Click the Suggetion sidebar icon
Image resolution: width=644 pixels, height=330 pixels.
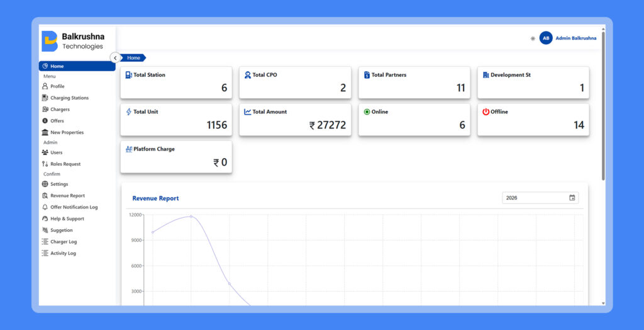[45, 230]
